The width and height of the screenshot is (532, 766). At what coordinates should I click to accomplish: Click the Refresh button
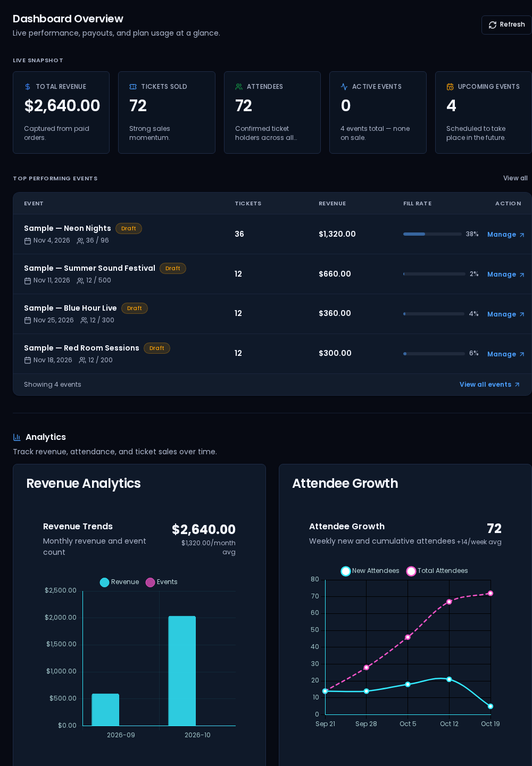(506, 25)
